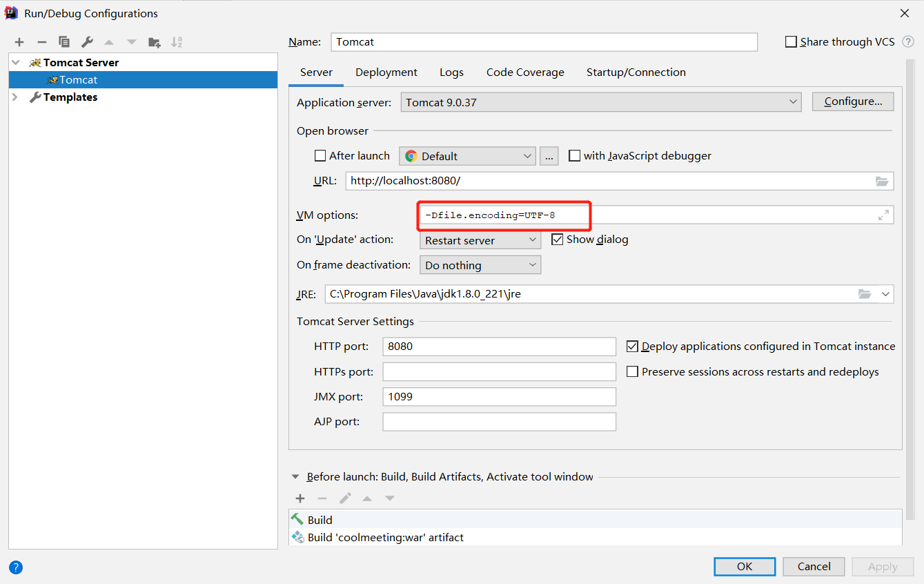Click the Tomcat Server group icon

click(x=35, y=63)
